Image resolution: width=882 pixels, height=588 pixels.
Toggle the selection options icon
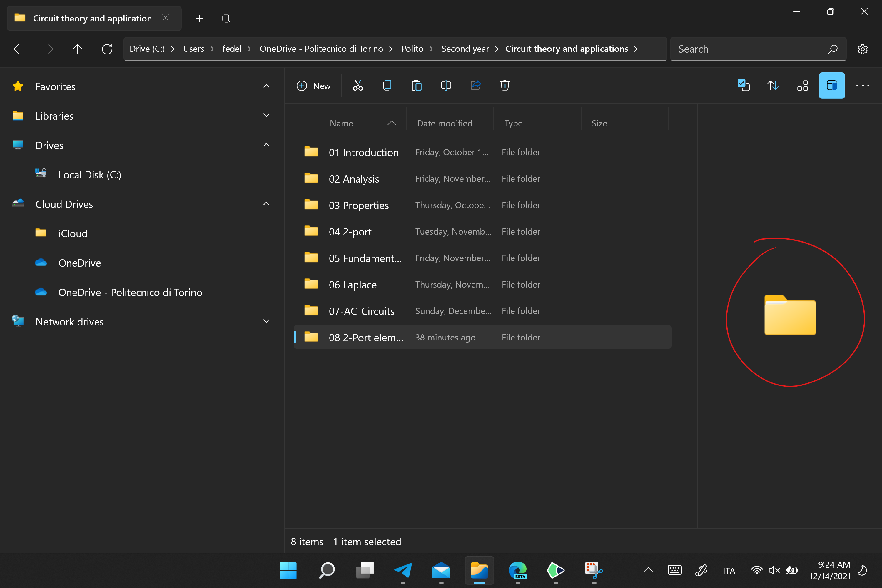coord(743,86)
